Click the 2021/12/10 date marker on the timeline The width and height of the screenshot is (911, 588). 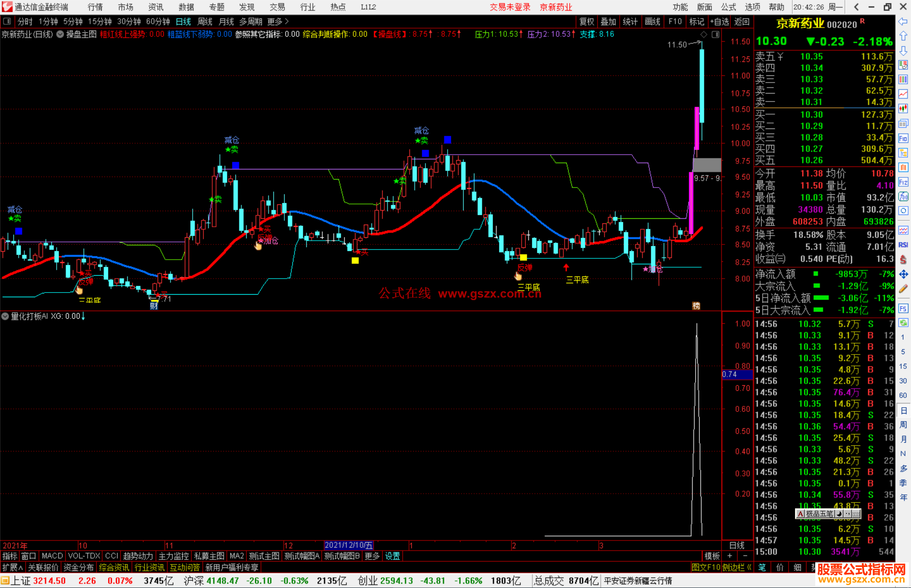tap(348, 545)
